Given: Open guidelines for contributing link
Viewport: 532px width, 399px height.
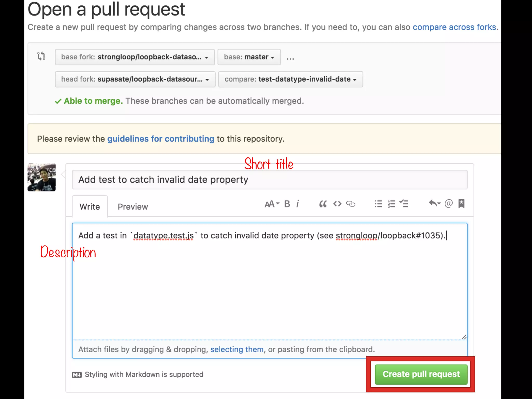Looking at the screenshot, I should (161, 139).
